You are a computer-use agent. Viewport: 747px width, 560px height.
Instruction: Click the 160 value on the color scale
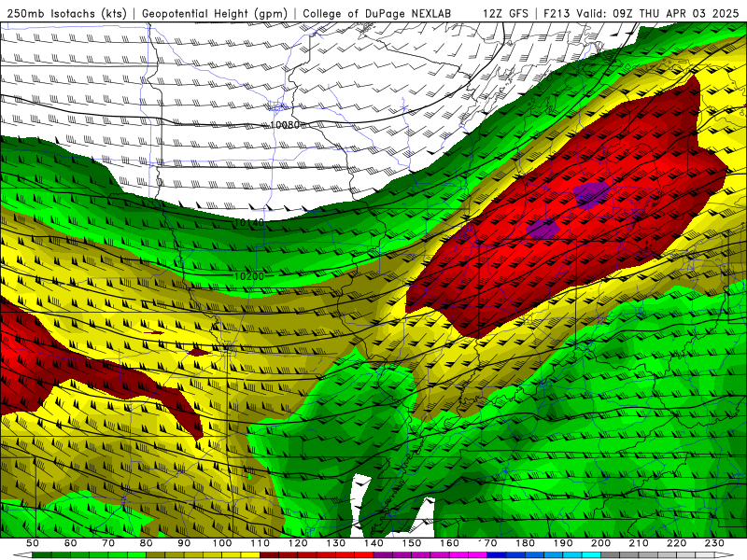pos(449,543)
